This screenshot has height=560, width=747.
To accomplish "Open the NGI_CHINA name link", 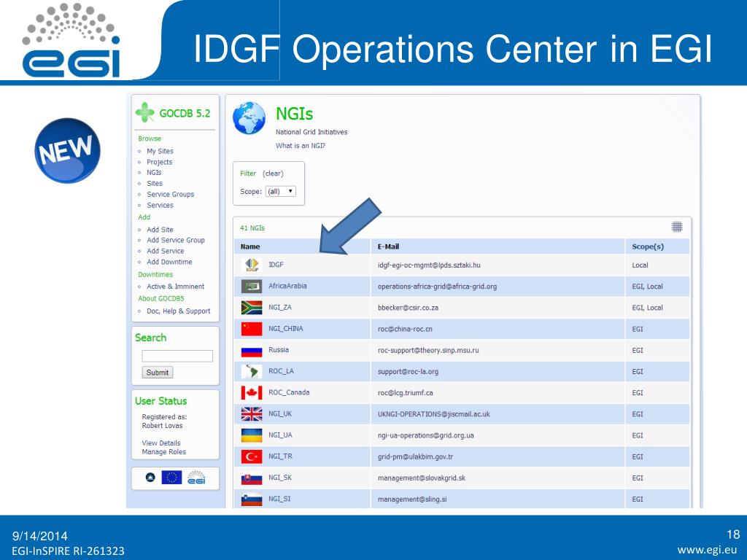I will click(286, 329).
